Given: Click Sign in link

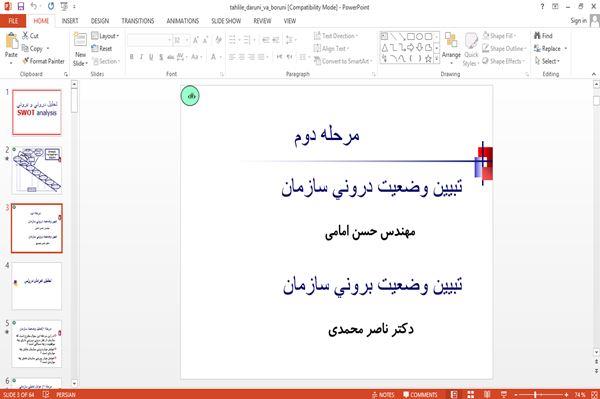Looking at the screenshot, I should coord(578,21).
